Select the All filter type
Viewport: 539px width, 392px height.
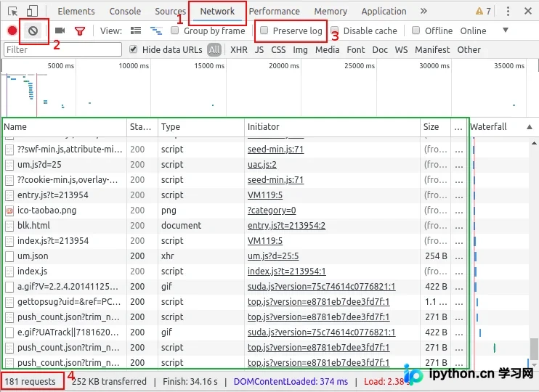pos(214,50)
